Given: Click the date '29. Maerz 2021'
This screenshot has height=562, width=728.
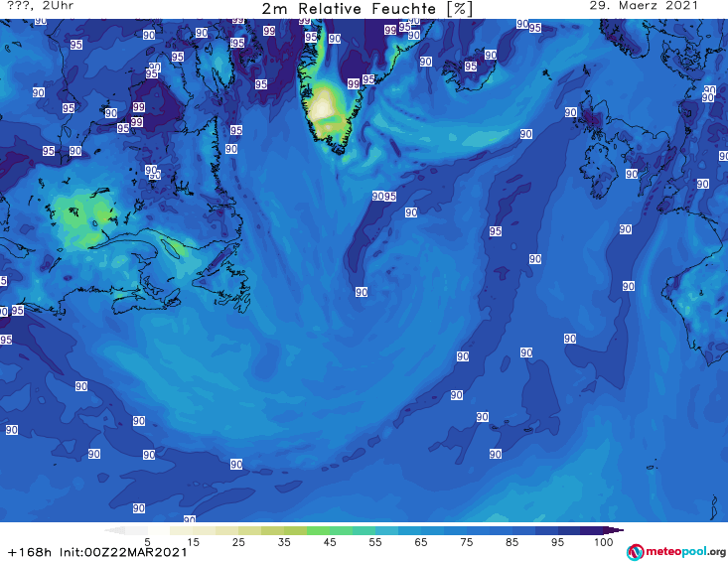Looking at the screenshot, I should pyautogui.click(x=644, y=6).
